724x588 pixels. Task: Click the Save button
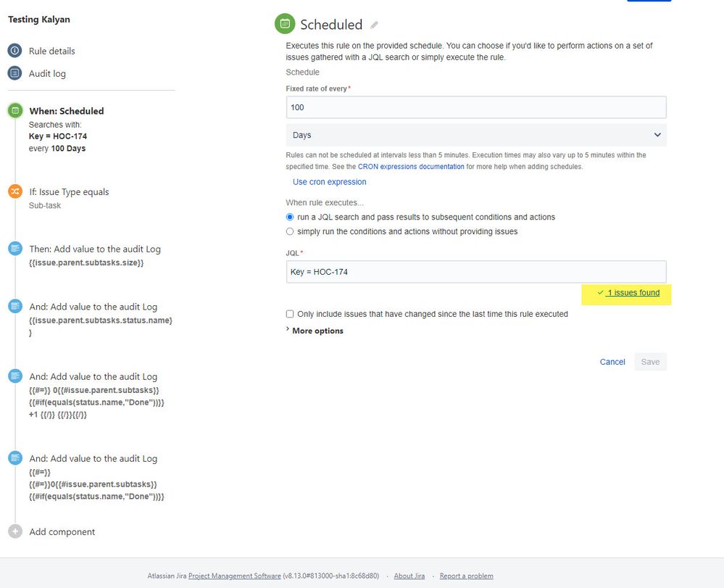tap(649, 361)
